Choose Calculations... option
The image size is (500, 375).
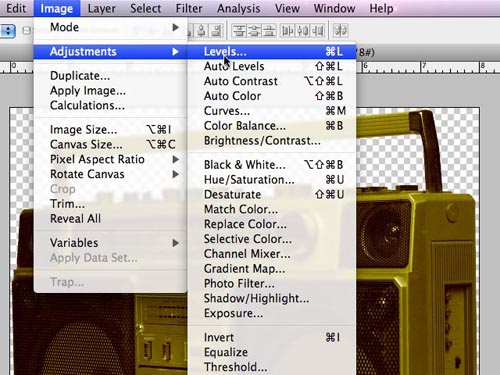pyautogui.click(x=111, y=105)
